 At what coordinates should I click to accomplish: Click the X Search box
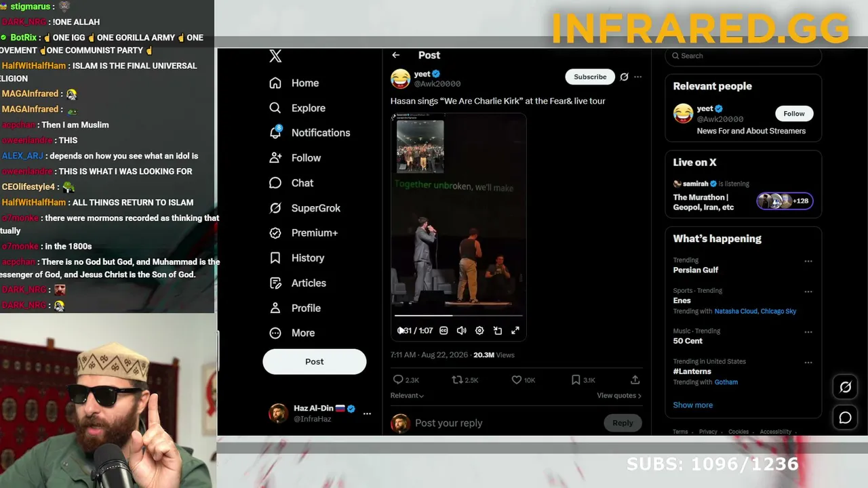tap(744, 56)
